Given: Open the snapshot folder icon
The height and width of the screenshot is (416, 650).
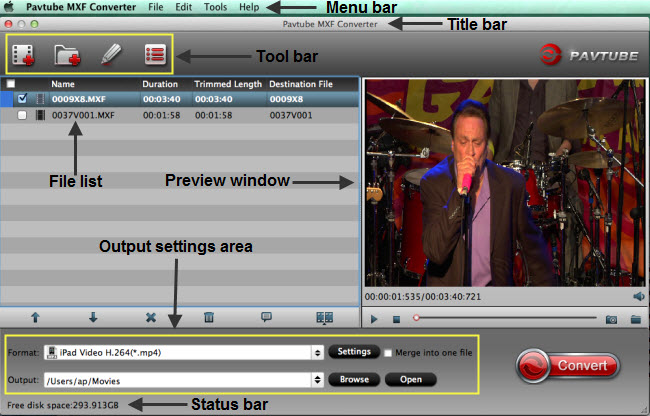Looking at the screenshot, I should coord(636,319).
